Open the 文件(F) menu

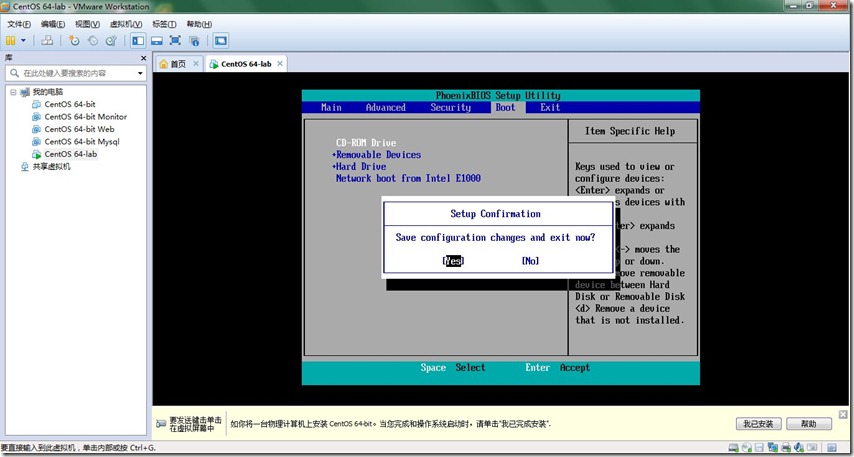tap(19, 24)
